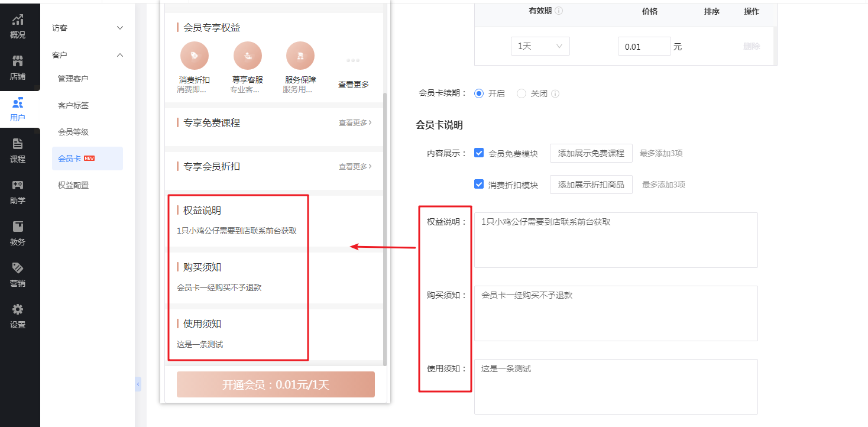
Task: Click 查看更多 beside 专享免费课程
Action: pos(355,123)
